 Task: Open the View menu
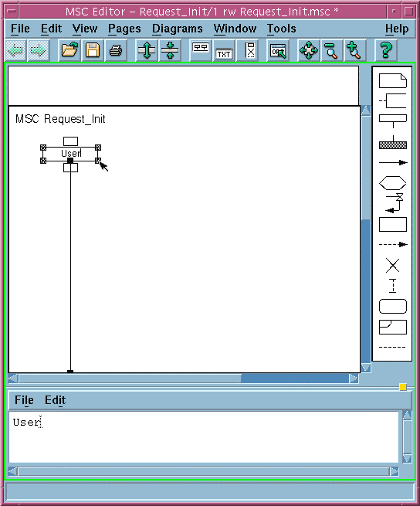click(x=85, y=29)
